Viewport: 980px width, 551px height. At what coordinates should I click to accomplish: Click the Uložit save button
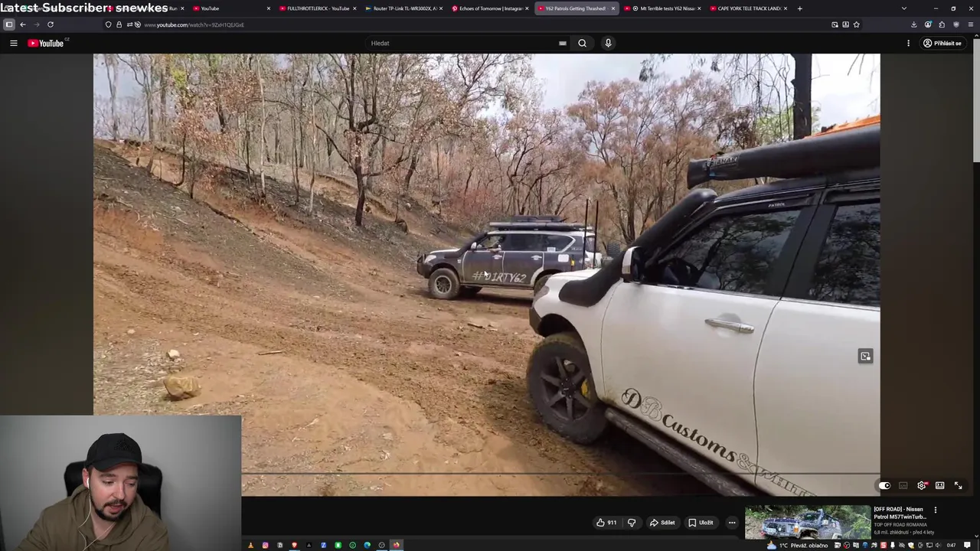click(x=701, y=523)
